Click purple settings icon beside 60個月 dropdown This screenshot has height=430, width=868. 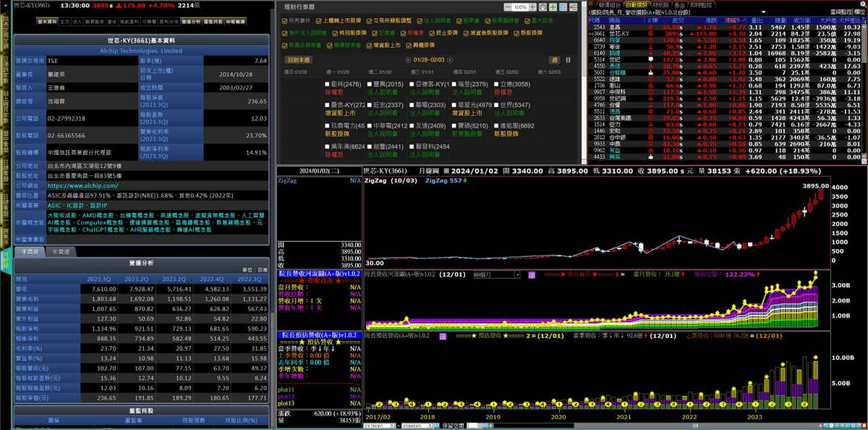pos(530,275)
